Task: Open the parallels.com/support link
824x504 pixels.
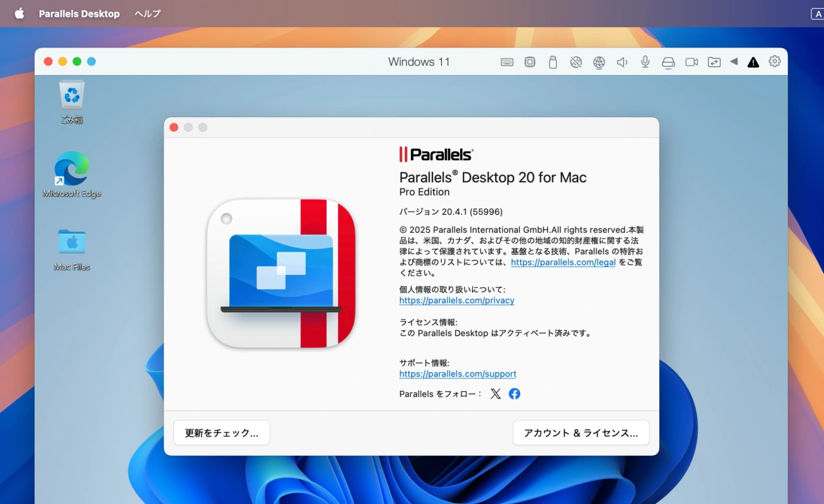Action: tap(458, 374)
